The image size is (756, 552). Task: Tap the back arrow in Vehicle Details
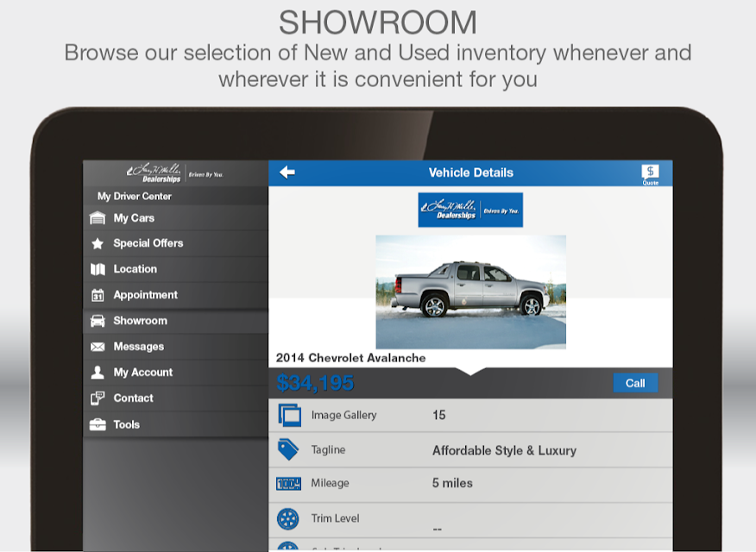(287, 172)
